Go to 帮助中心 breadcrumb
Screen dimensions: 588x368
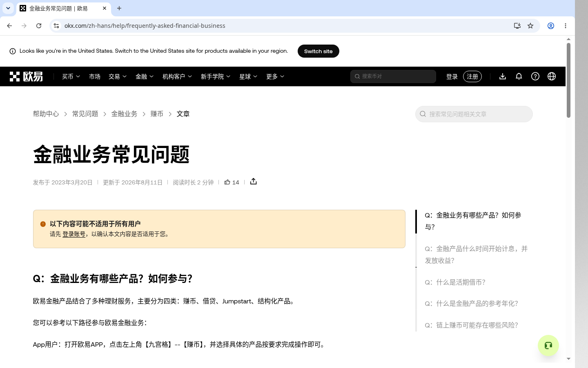(46, 114)
